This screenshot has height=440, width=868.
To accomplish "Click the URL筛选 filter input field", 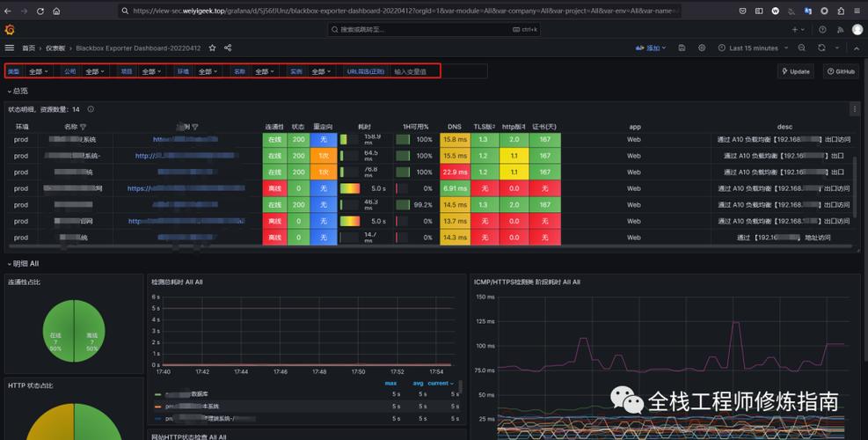I will point(439,71).
